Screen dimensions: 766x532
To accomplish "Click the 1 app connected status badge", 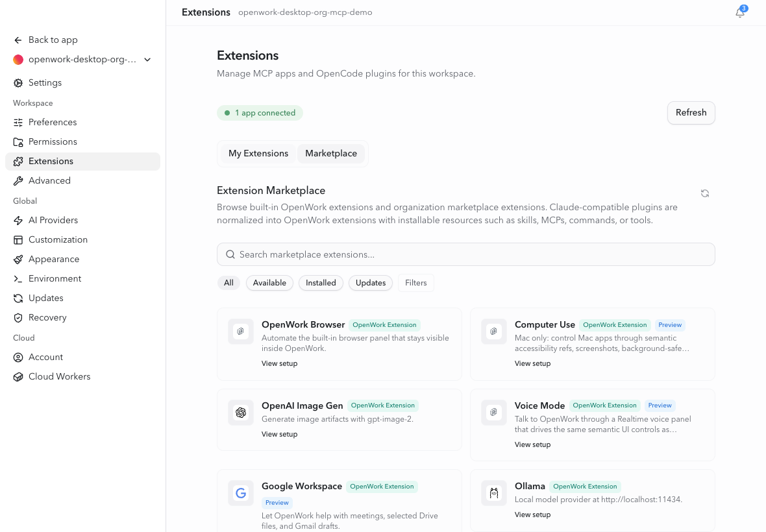I will click(x=260, y=113).
